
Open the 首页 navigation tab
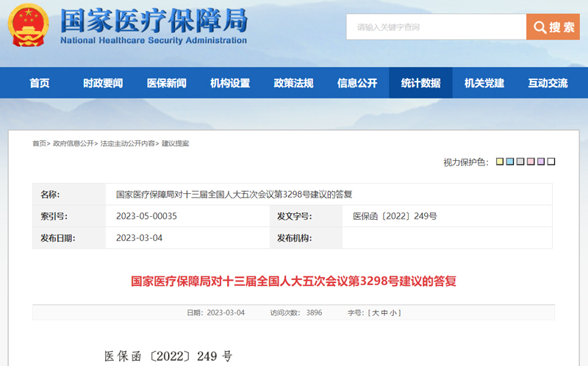pyautogui.click(x=40, y=83)
